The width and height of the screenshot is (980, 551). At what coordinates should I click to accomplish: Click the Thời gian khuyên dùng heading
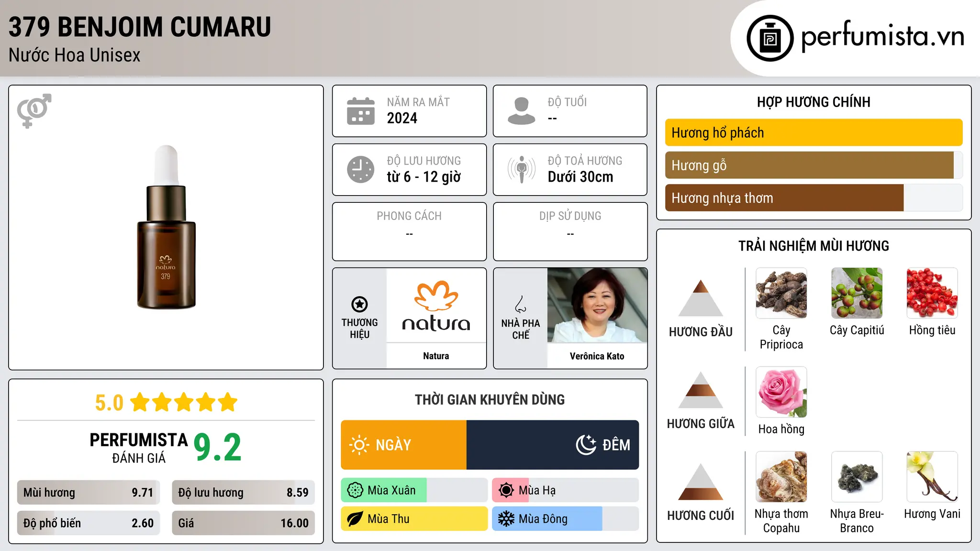[x=490, y=399]
